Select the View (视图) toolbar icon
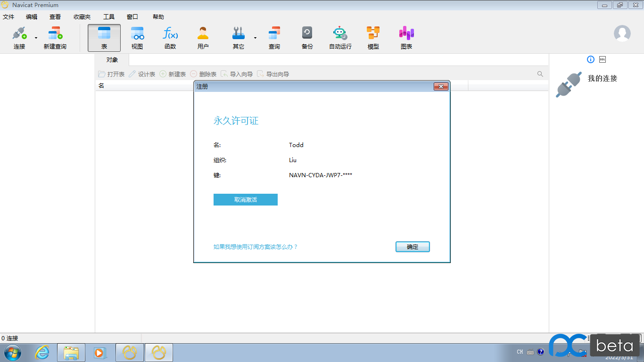Viewport: 644px width, 362px height. point(137,38)
